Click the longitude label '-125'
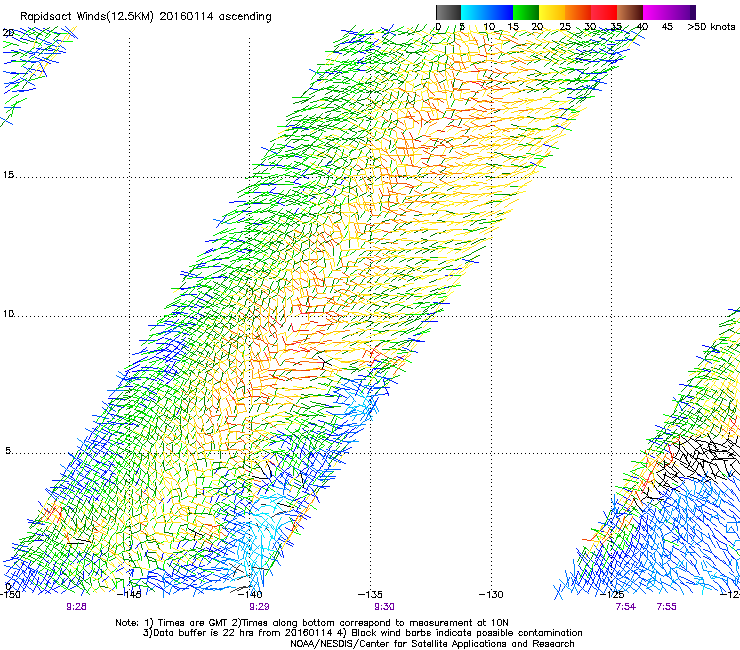The width and height of the screenshot is (740, 650). click(612, 594)
